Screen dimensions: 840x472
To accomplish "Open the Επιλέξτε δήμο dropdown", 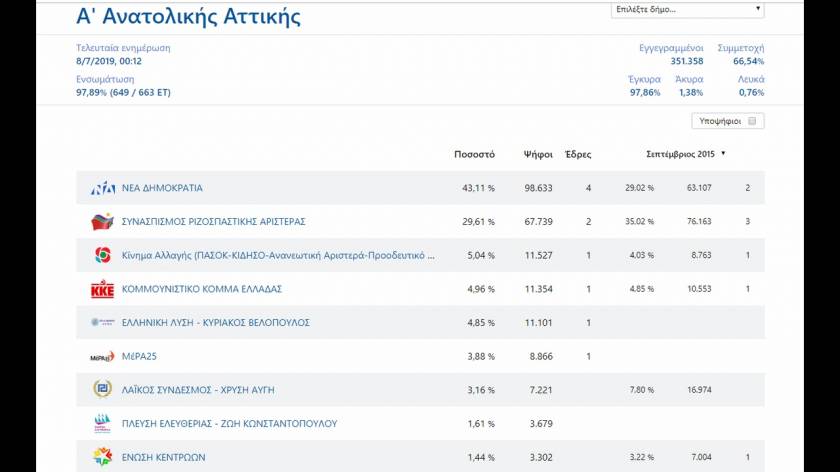I will pos(687,10).
